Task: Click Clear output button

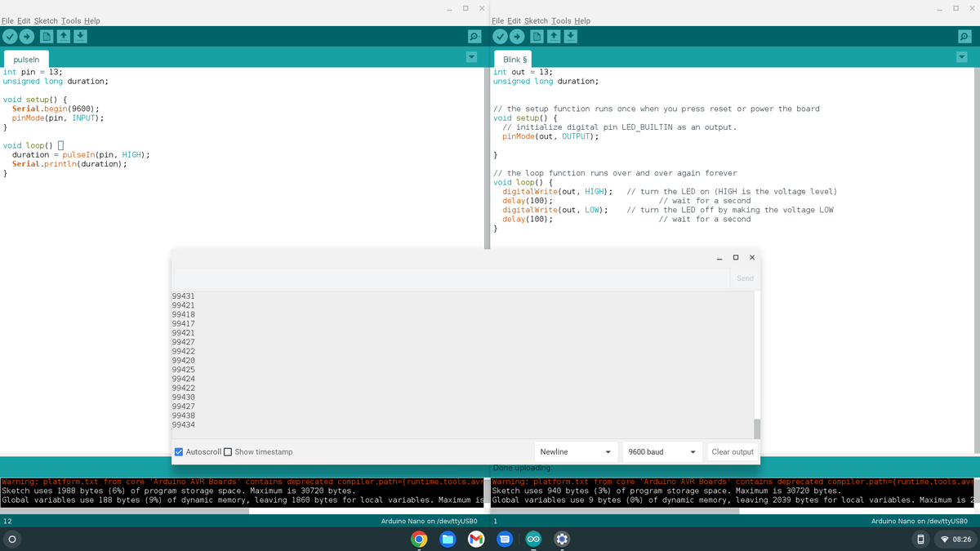Action: [733, 451]
